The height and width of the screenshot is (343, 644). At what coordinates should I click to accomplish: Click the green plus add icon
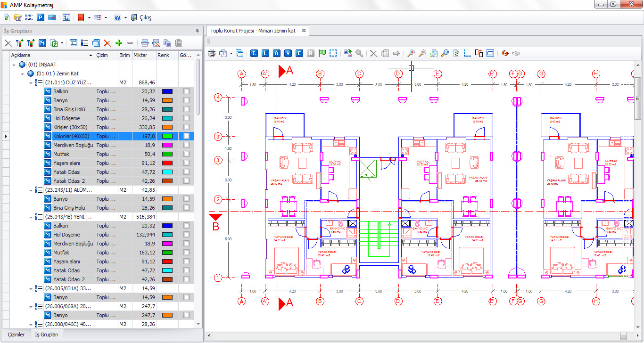(119, 43)
